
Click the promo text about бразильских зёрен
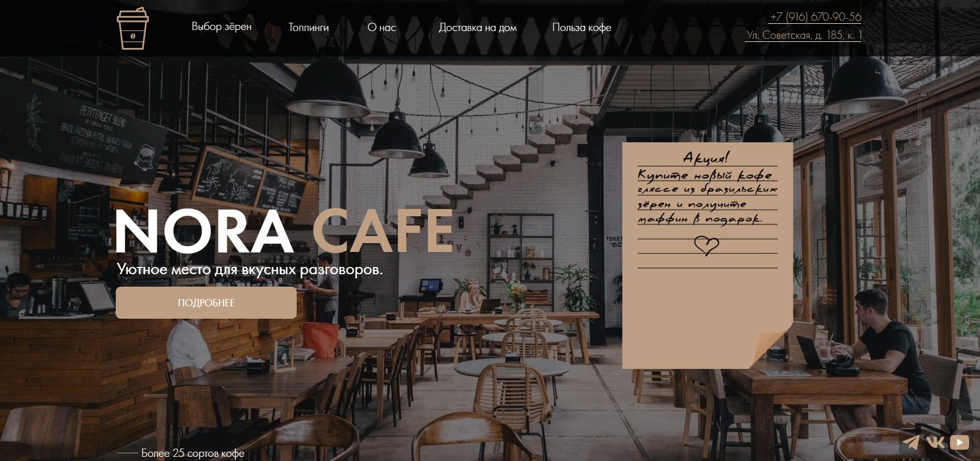707,197
